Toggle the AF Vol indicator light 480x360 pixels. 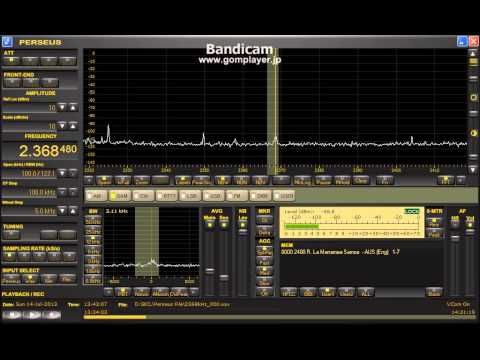[x=470, y=225]
